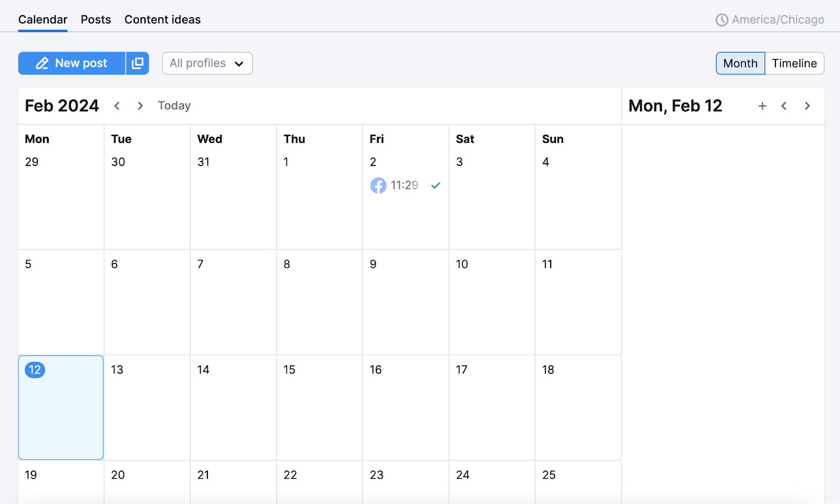Click the scheduled 11:29 post on Feb 2

[404, 185]
